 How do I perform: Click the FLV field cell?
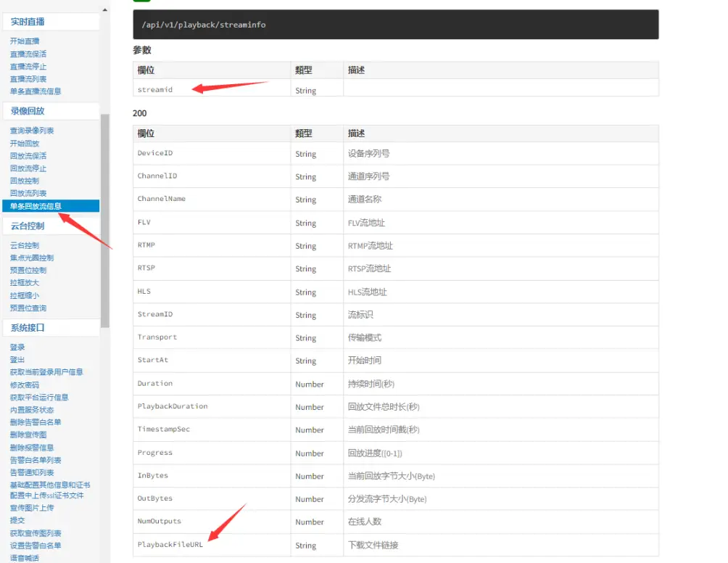(212, 223)
